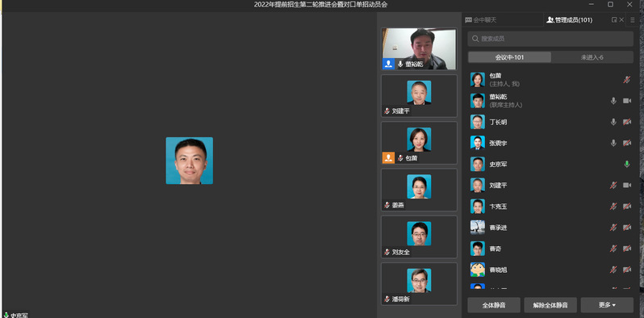Click 史京军's name in member list

(x=498, y=165)
